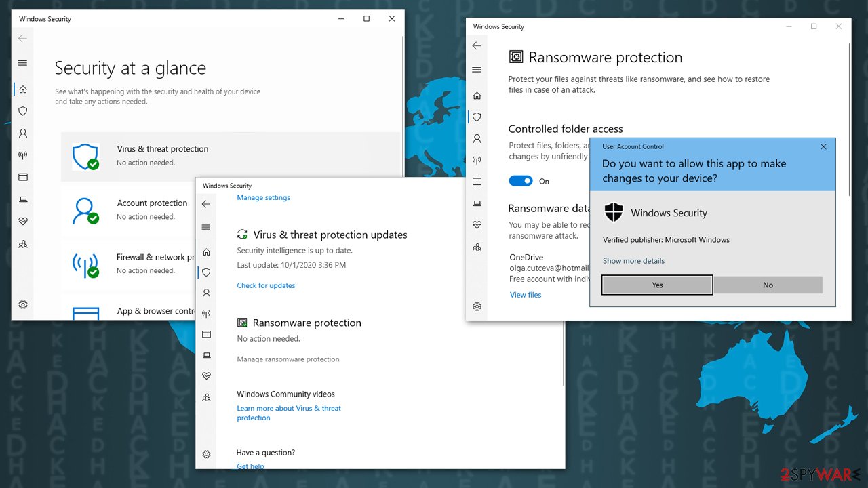Open App & browser control tile
The height and width of the screenshot is (488, 868).
pyautogui.click(x=128, y=307)
